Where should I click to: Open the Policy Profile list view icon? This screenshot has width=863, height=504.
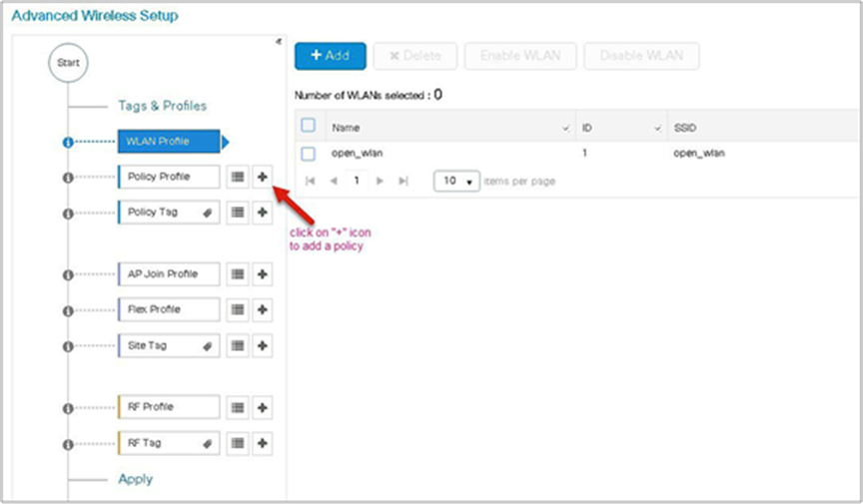coord(238,177)
